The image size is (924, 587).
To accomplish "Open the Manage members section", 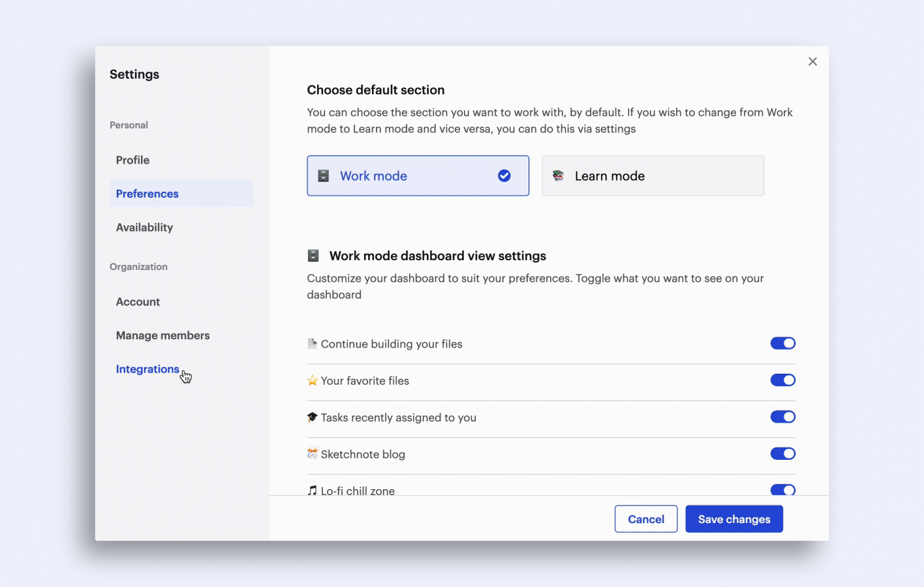I will tap(162, 335).
